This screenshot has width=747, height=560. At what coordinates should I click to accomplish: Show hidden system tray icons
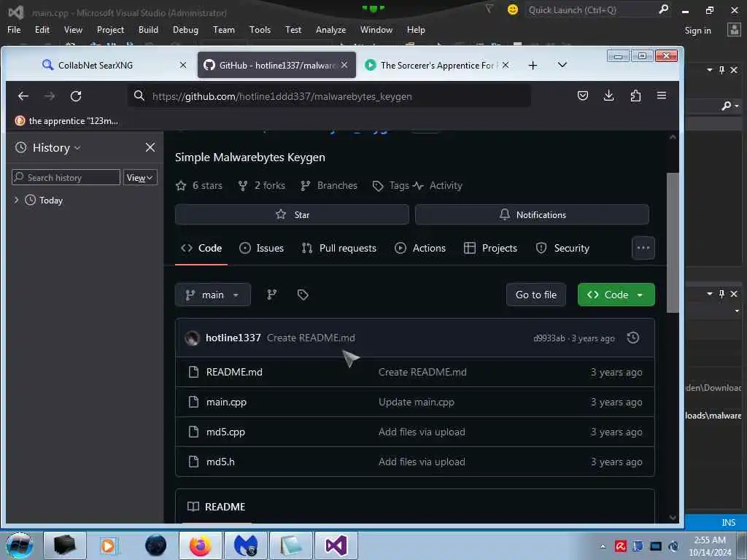(x=603, y=546)
